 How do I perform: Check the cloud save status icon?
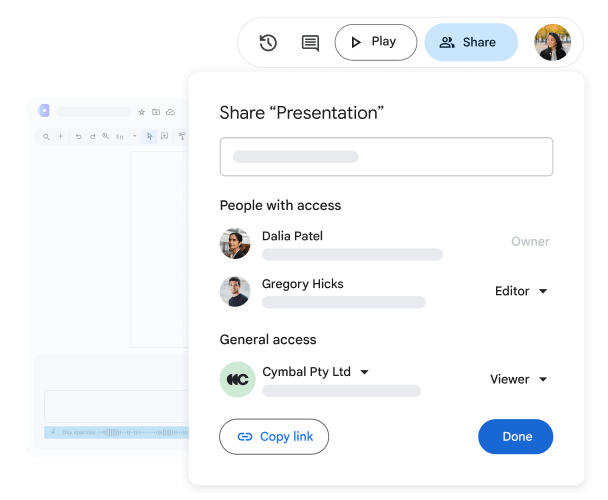(171, 112)
